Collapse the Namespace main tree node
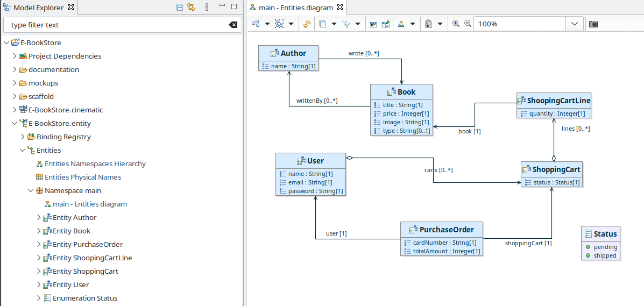Viewport: 644px width, 306px height. [31, 191]
